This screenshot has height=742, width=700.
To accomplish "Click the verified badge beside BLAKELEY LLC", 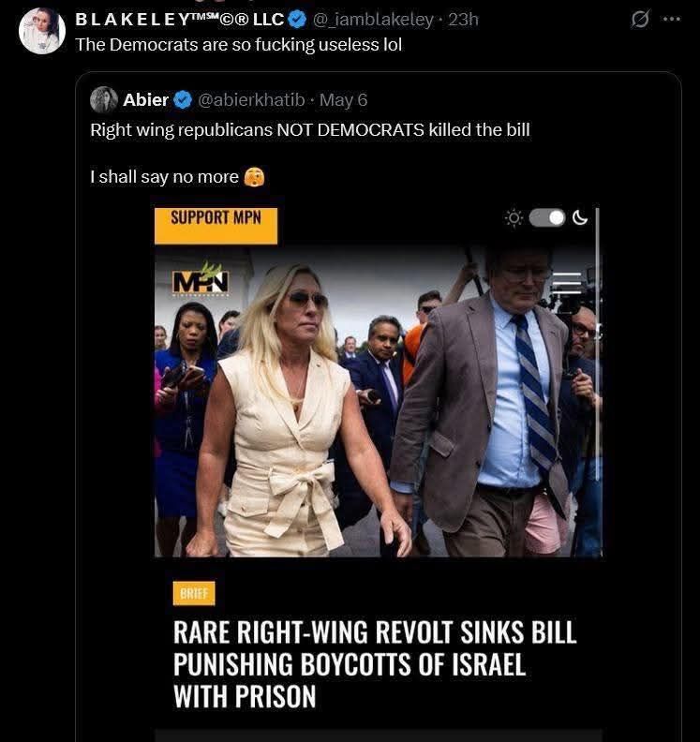I will click(297, 20).
